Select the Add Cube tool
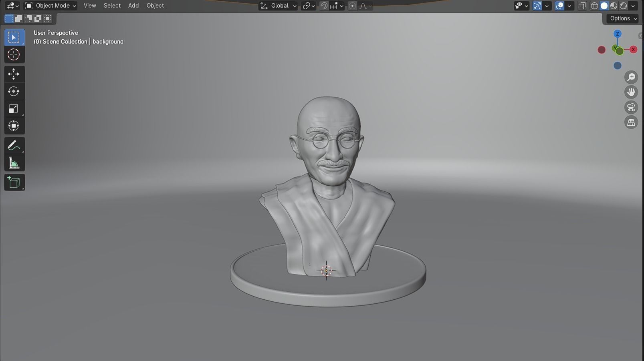Image resolution: width=644 pixels, height=361 pixels. (14, 182)
